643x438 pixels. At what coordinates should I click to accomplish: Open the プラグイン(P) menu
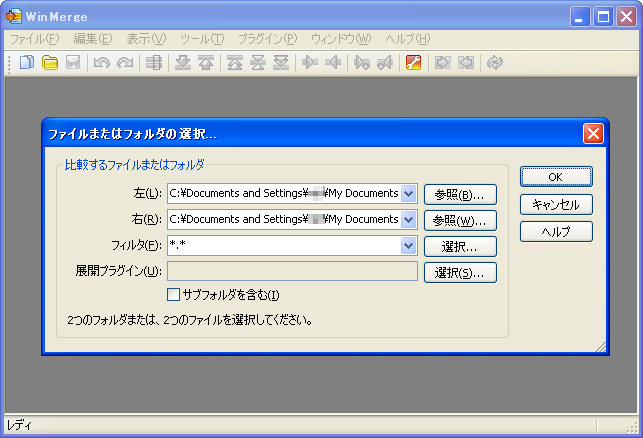pyautogui.click(x=267, y=39)
